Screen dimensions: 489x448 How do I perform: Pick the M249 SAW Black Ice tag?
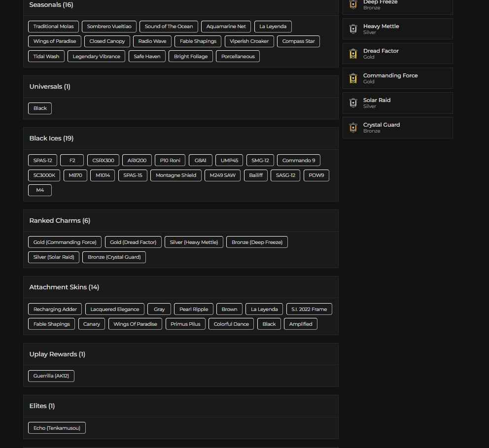click(x=222, y=175)
